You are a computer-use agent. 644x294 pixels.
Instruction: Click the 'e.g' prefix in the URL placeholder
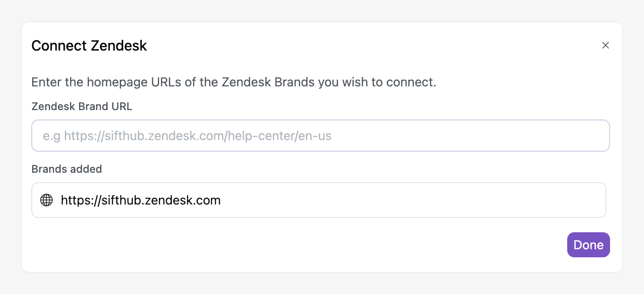[52, 136]
